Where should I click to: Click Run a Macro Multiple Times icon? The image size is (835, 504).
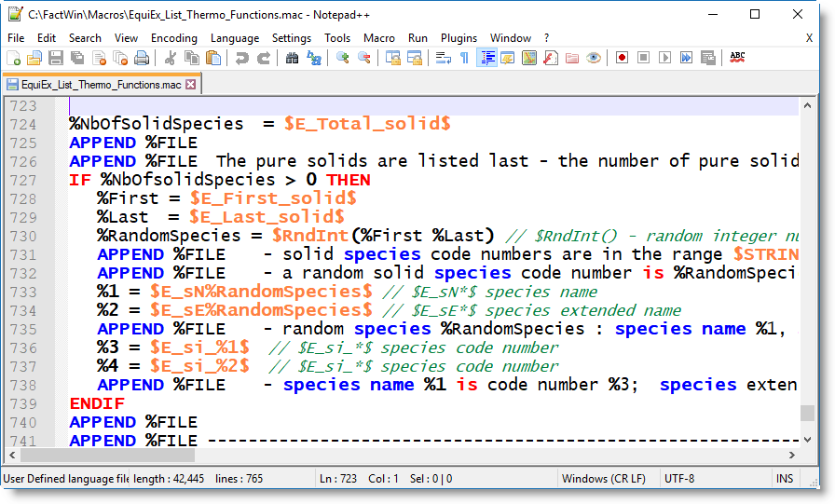(x=687, y=58)
